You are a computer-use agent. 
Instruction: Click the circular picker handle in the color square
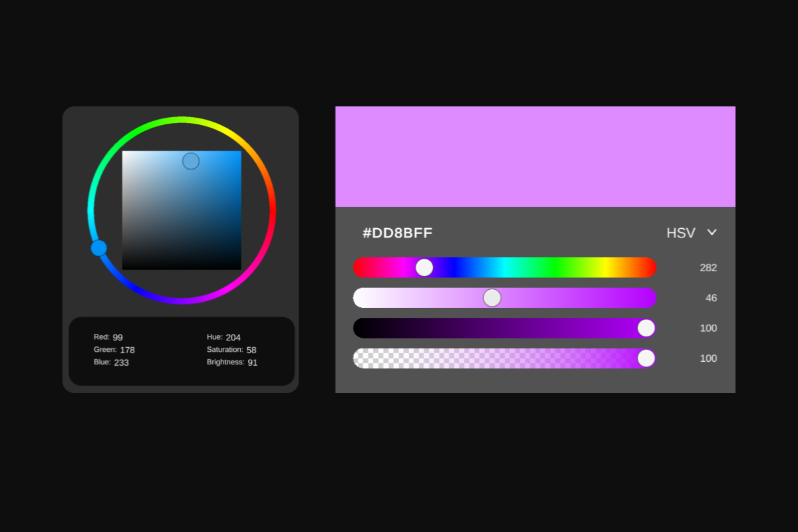click(x=191, y=161)
